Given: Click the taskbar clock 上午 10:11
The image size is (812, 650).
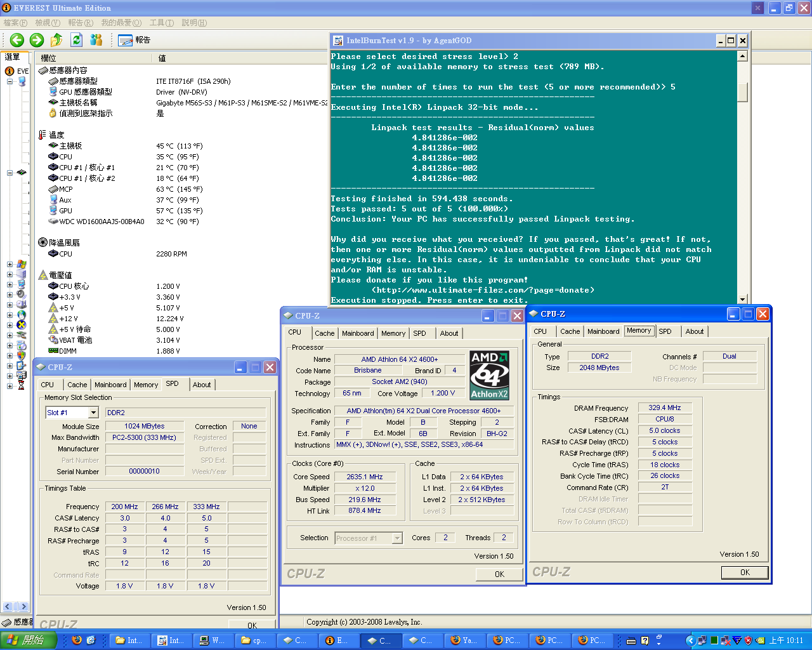Looking at the screenshot, I should (787, 640).
